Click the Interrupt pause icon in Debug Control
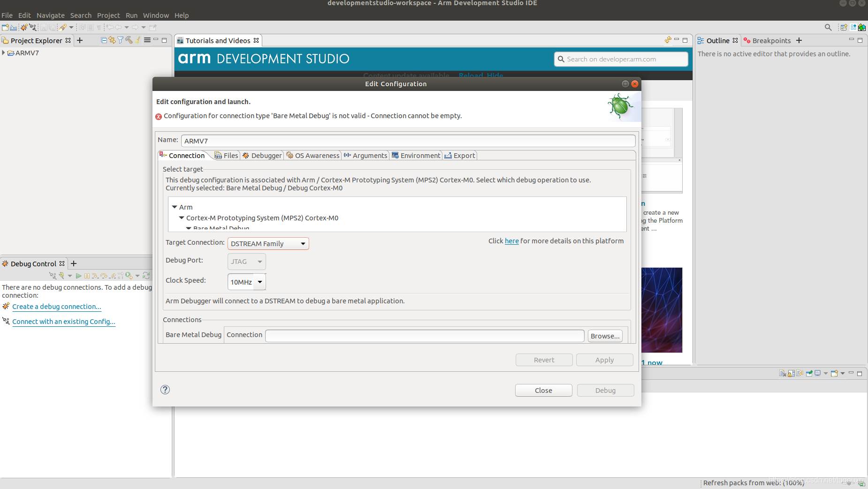The image size is (868, 489). point(87,276)
